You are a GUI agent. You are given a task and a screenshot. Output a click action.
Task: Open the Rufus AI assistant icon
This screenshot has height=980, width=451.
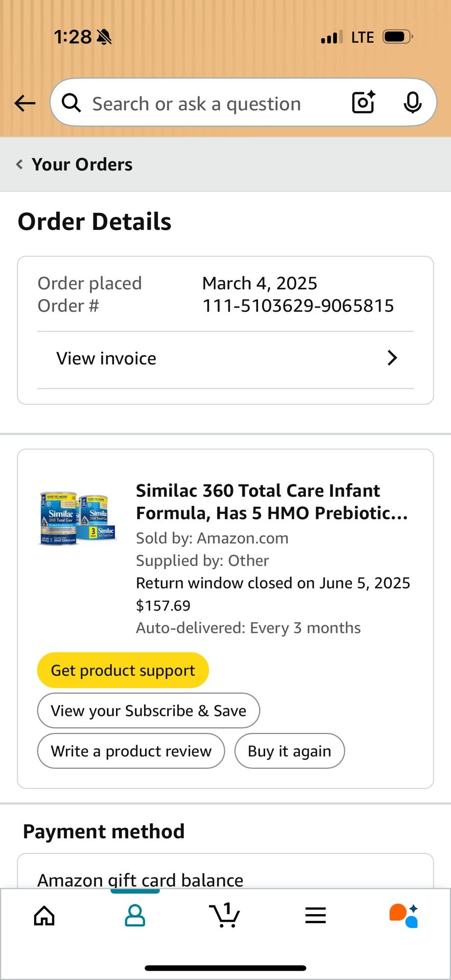(403, 915)
